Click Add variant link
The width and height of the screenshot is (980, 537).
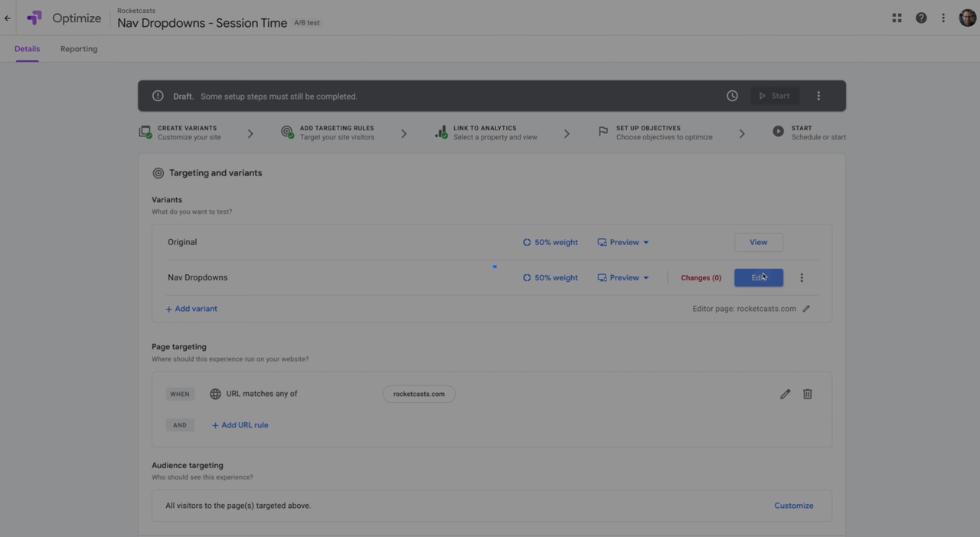(x=191, y=308)
